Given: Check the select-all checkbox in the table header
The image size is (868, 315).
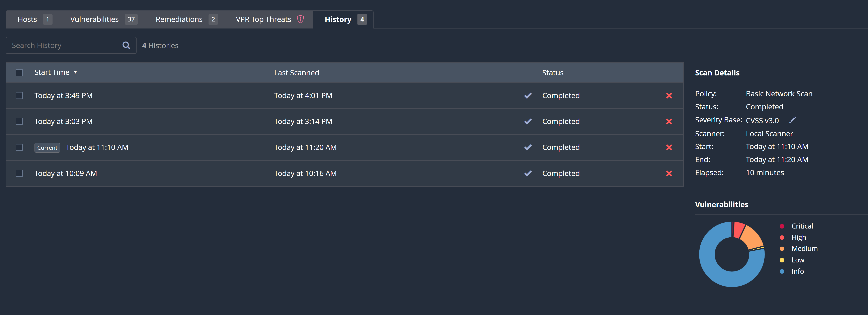Looking at the screenshot, I should coord(19,72).
